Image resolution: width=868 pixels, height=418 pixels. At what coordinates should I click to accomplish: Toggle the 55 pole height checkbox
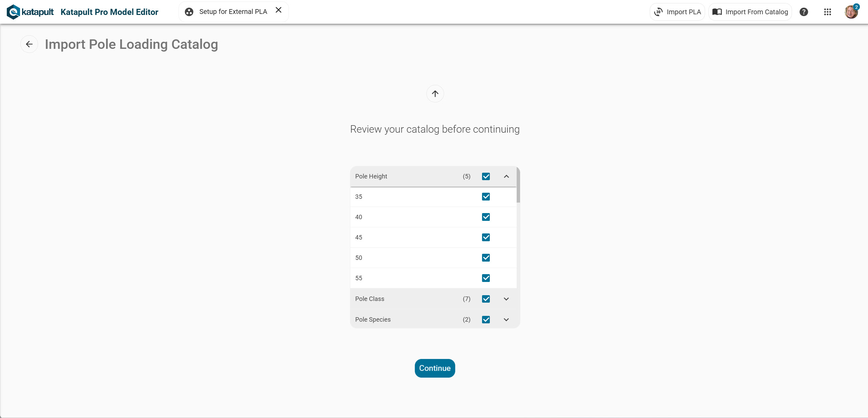[x=486, y=278]
